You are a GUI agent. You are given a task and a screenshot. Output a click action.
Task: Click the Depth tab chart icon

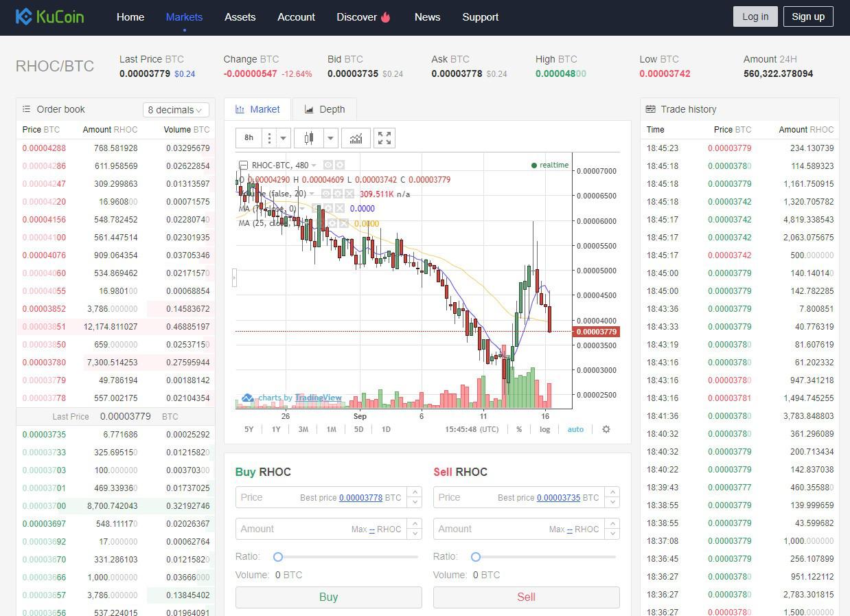[x=309, y=109]
